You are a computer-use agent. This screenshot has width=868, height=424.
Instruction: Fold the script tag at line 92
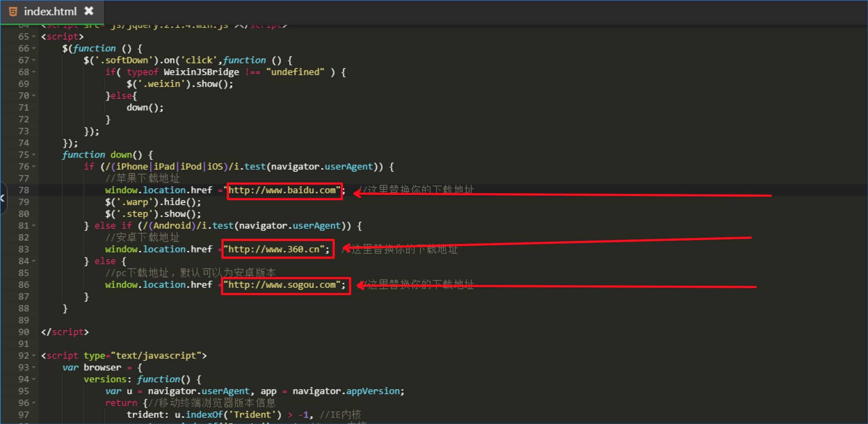pos(34,356)
